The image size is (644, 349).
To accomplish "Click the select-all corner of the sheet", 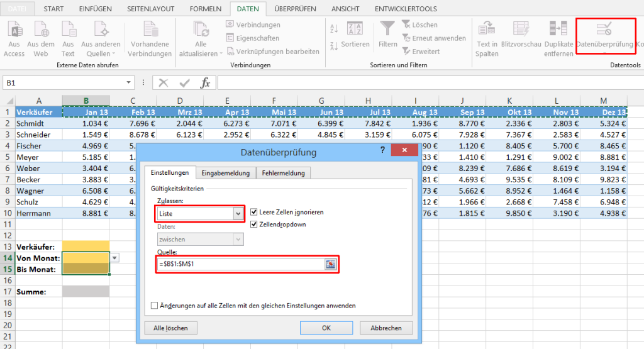I will (8, 101).
